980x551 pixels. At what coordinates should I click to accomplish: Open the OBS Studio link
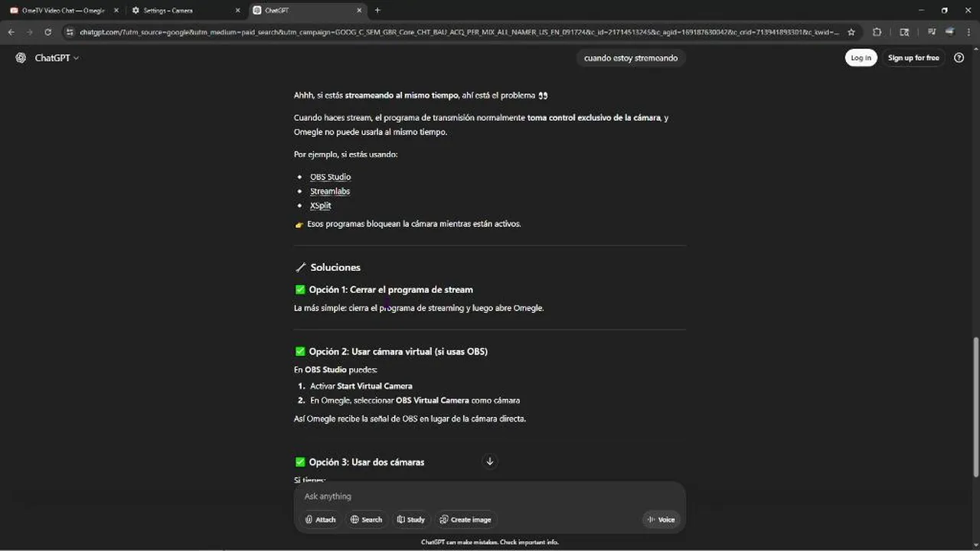(x=330, y=177)
